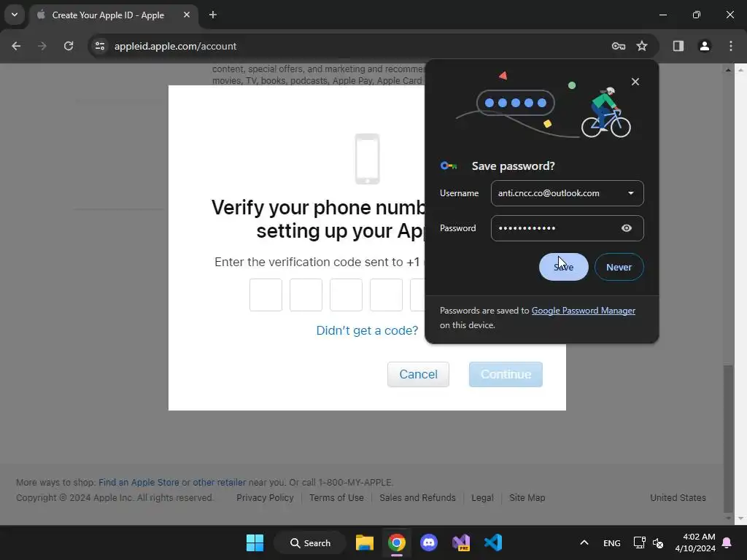Show hidden system tray icons
747x560 pixels.
pos(584,542)
